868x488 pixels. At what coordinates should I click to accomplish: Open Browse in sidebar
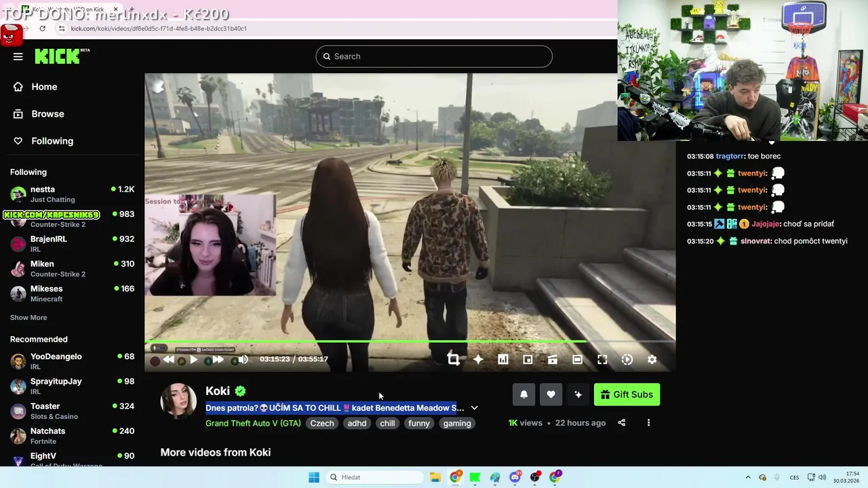pos(47,114)
